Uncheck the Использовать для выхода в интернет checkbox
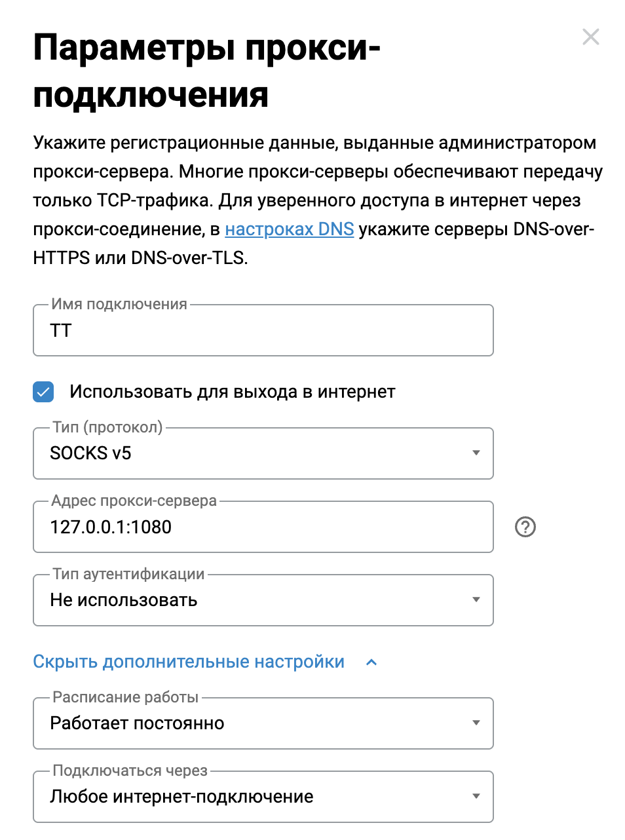Image resolution: width=625 pixels, height=840 pixels. coord(43,392)
